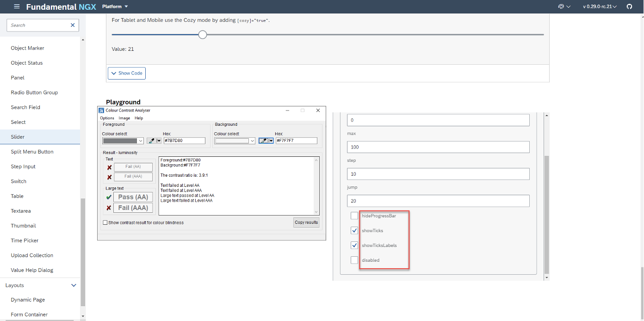
Task: Pick background colour with eyedropper
Action: [x=264, y=141]
